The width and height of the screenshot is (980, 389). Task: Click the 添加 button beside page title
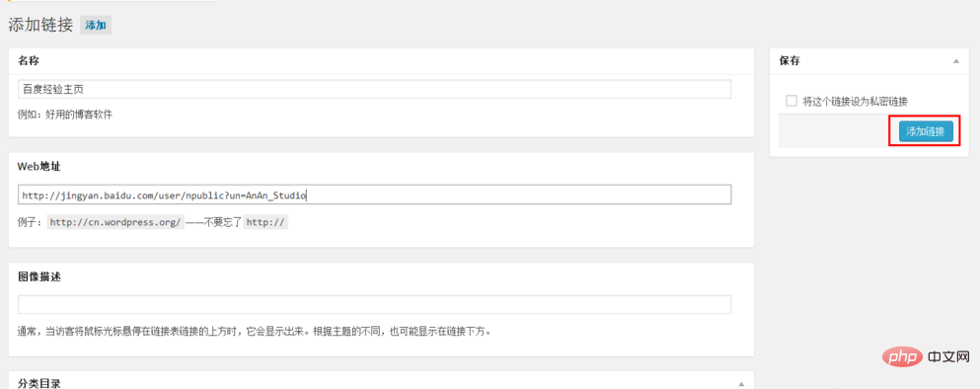coord(96,26)
